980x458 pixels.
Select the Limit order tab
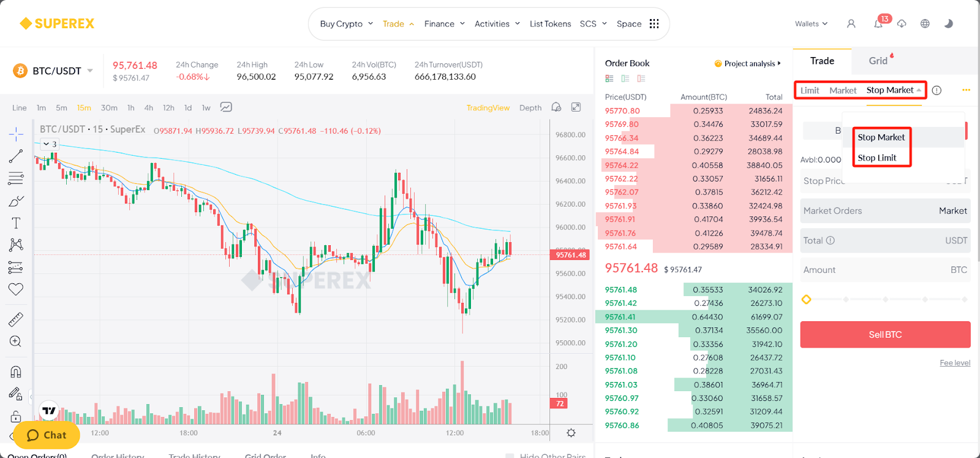pyautogui.click(x=810, y=90)
